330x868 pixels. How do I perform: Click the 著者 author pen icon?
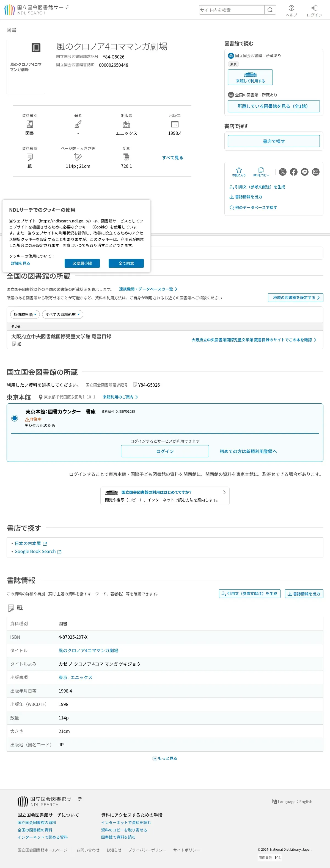(78, 124)
